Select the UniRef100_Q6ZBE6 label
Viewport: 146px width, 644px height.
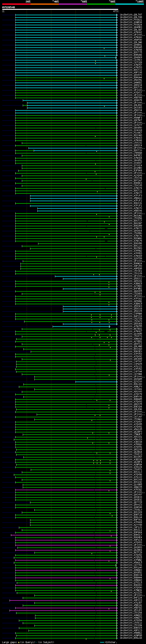(x=131, y=550)
